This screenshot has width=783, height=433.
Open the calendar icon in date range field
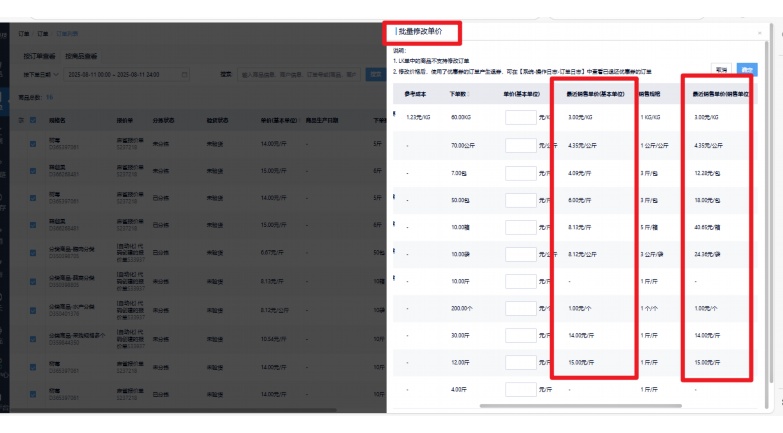tap(184, 74)
